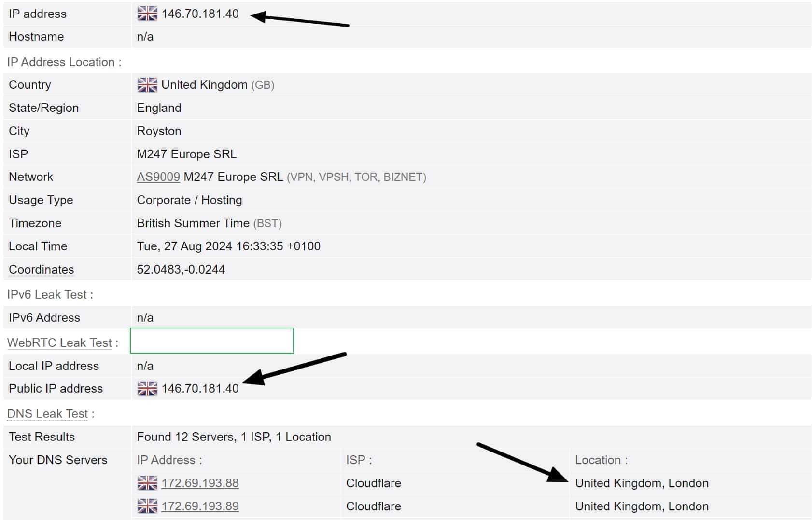The height and width of the screenshot is (520, 812).
Task: Click the flag next to 172.69.193.89
Action: click(x=147, y=506)
